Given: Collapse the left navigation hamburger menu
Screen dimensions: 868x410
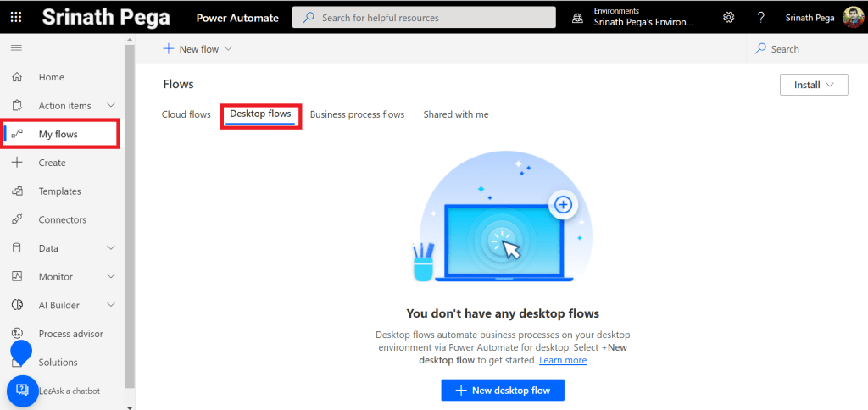Looking at the screenshot, I should 16,48.
